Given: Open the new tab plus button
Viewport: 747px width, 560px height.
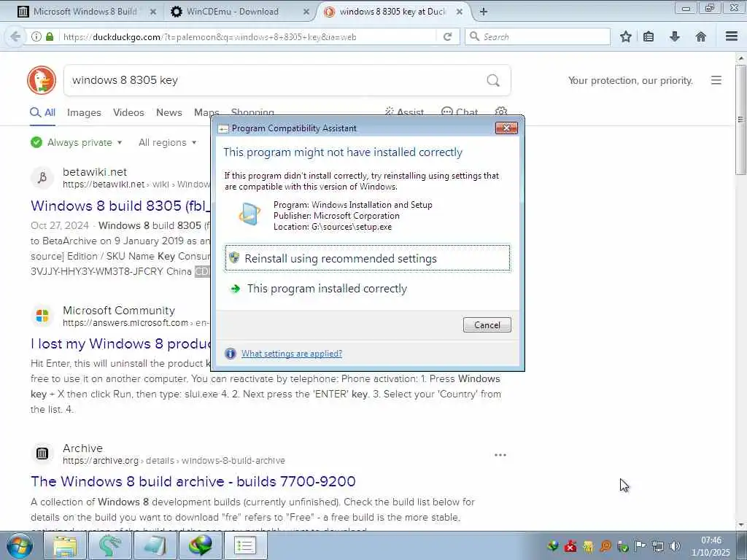Looking at the screenshot, I should click(x=483, y=12).
